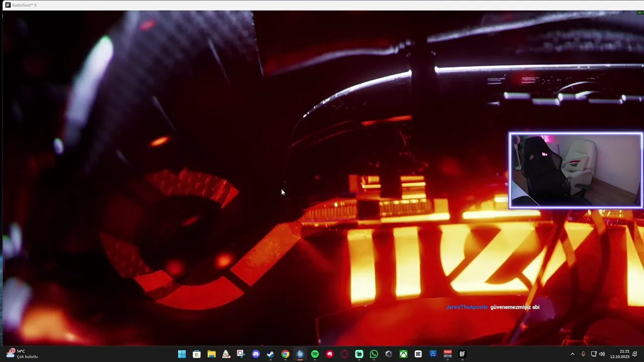The image size is (644, 362).
Task: Open File Explorer from the taskbar
Action: click(x=211, y=354)
